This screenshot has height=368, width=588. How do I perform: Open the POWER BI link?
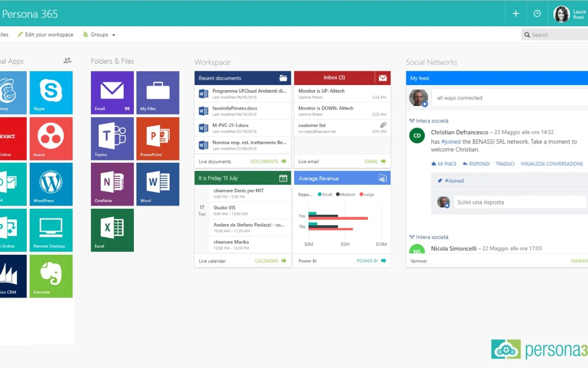point(371,261)
